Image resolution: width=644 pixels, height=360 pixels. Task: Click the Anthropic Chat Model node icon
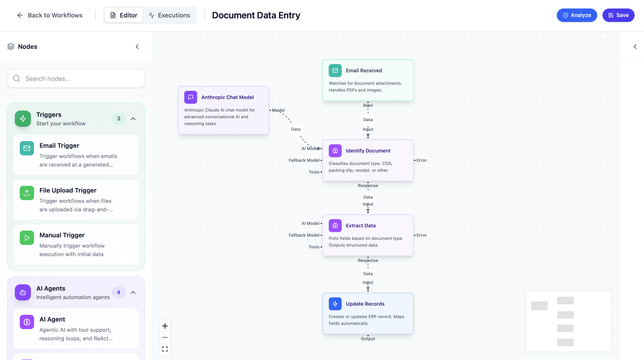190,97
